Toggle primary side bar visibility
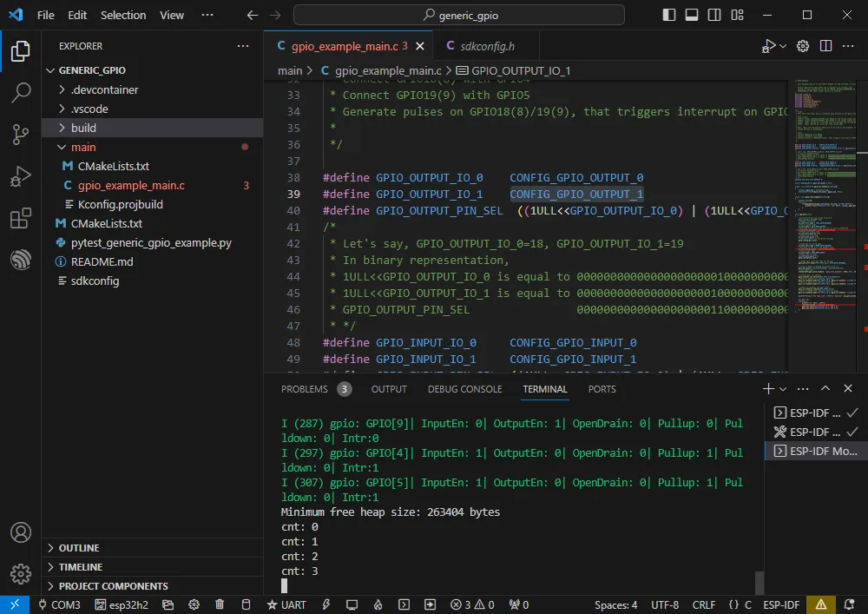Screen dimensions: 868x614 point(669,15)
